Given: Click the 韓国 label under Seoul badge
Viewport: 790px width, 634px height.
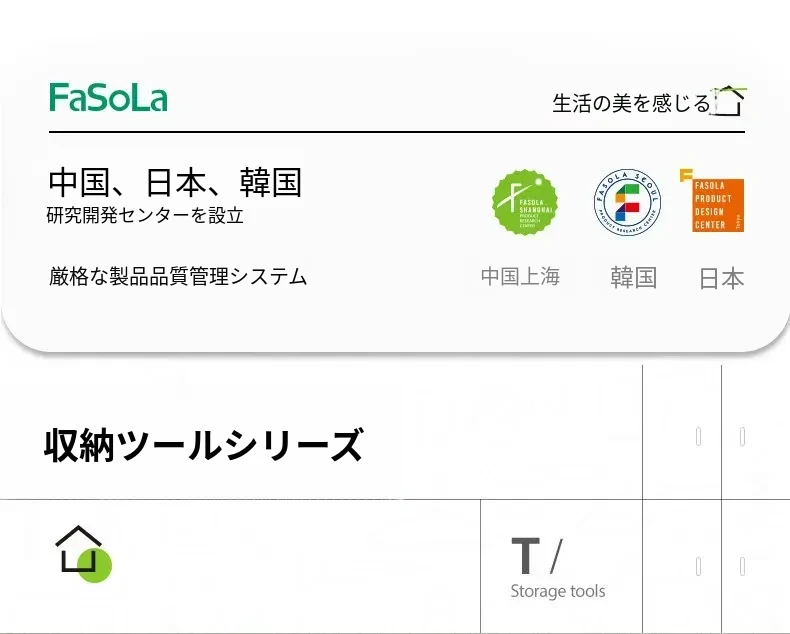Looking at the screenshot, I should [x=633, y=277].
